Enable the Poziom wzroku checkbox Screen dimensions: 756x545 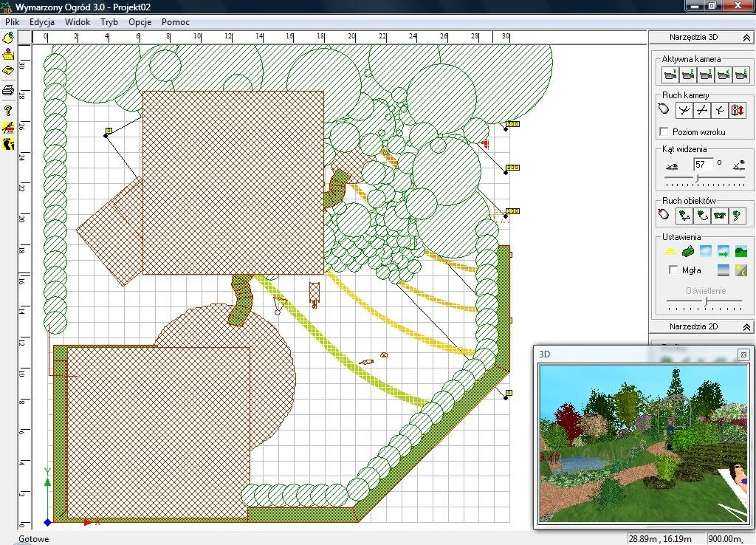point(663,131)
